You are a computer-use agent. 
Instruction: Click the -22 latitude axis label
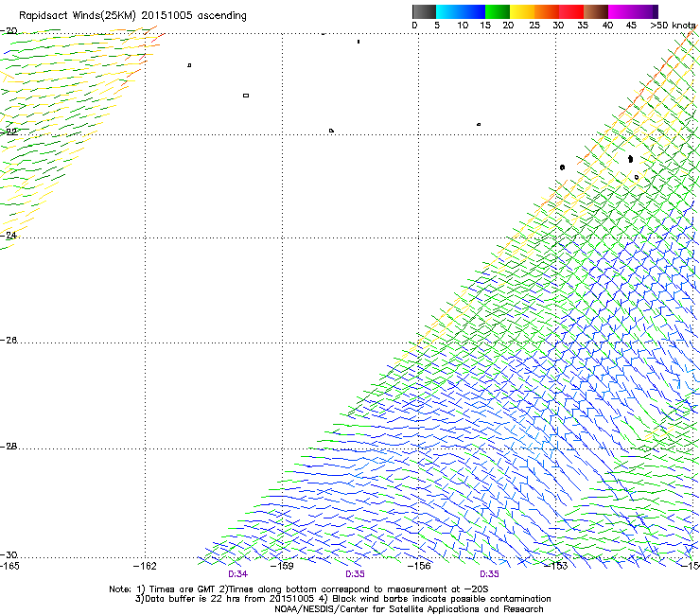9,132
